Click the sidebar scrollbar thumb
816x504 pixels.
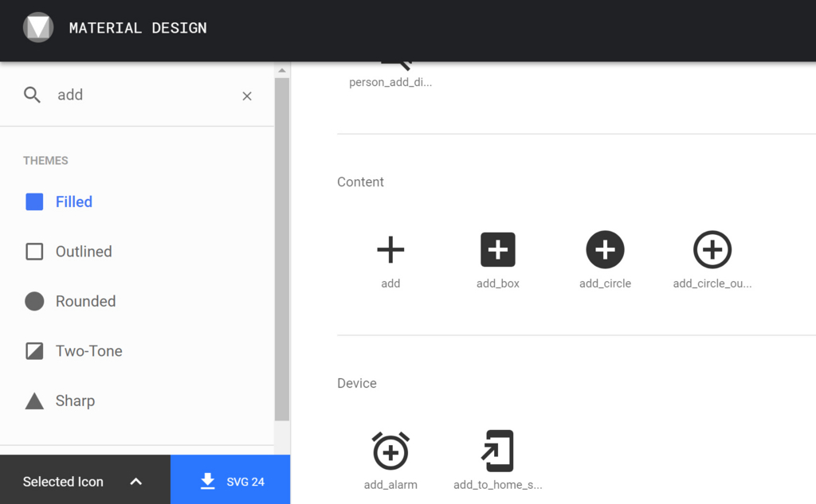282,249
